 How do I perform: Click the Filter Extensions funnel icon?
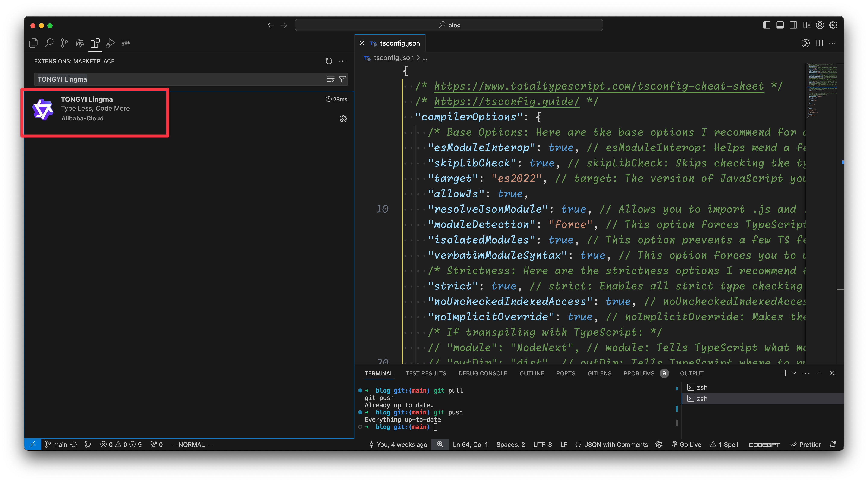(342, 79)
